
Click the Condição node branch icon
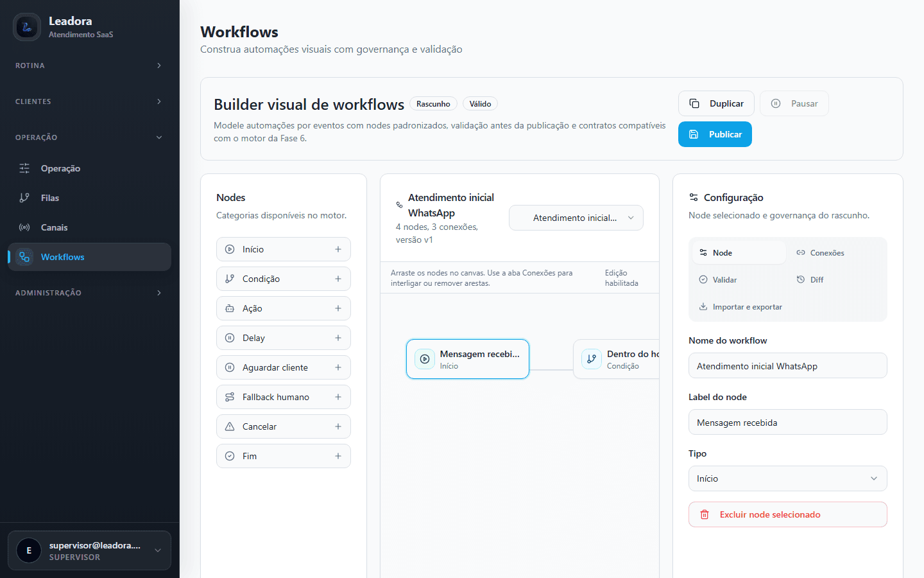click(x=230, y=279)
